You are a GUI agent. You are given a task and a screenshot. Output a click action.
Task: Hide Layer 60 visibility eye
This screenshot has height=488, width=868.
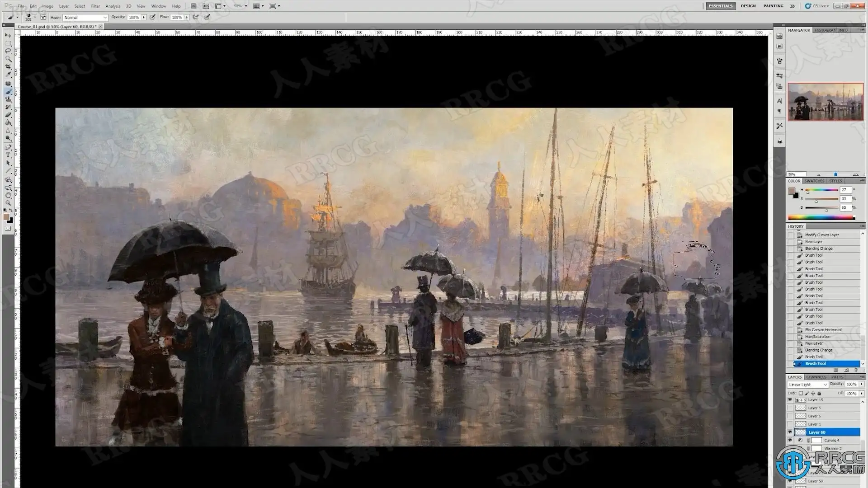pos(790,432)
